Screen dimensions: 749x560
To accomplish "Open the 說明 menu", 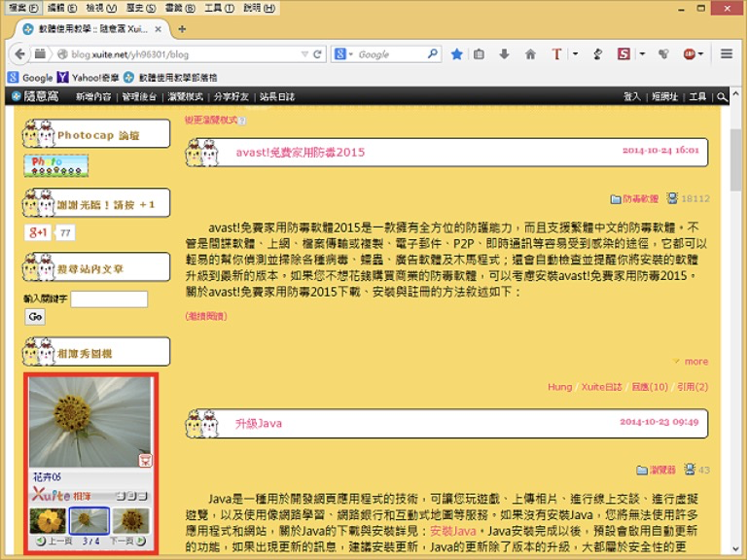I will tap(259, 8).
